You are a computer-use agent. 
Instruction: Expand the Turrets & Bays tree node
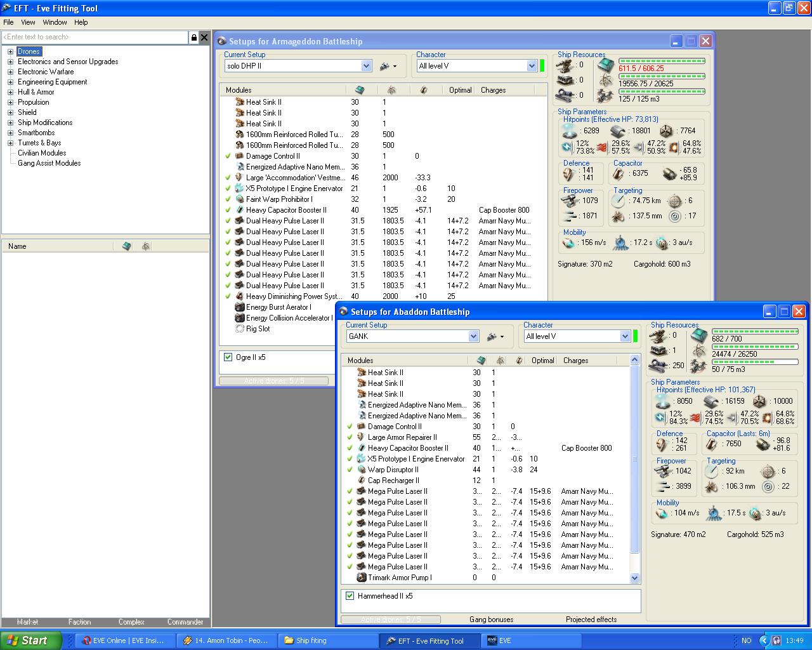click(10, 143)
